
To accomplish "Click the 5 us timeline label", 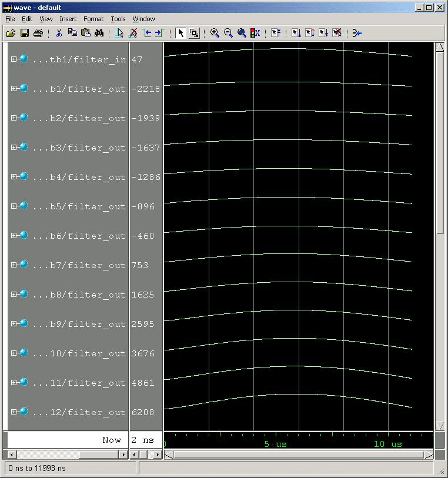I will [276, 444].
